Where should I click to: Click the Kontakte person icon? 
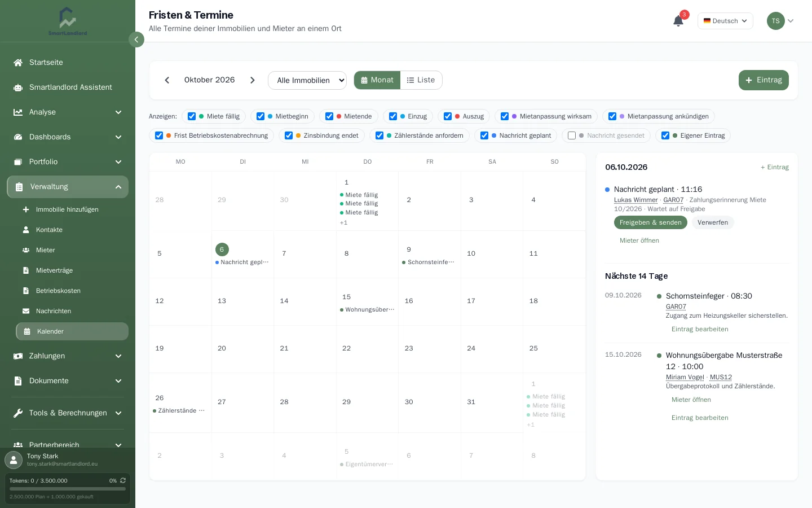point(26,230)
